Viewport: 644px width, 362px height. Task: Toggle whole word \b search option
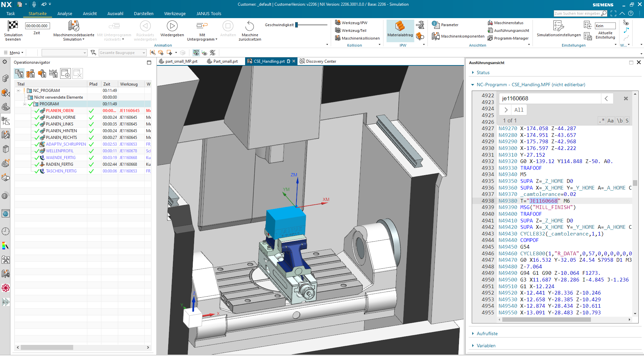pos(619,121)
